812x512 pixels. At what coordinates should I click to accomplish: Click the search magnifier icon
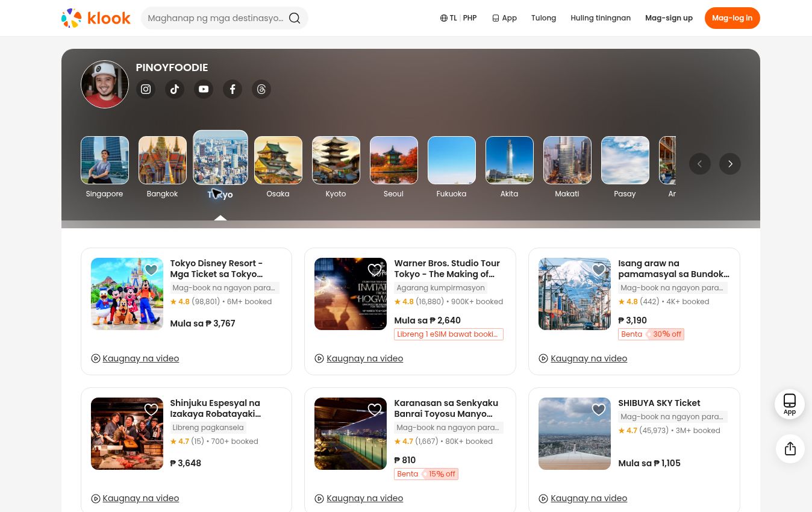point(295,18)
